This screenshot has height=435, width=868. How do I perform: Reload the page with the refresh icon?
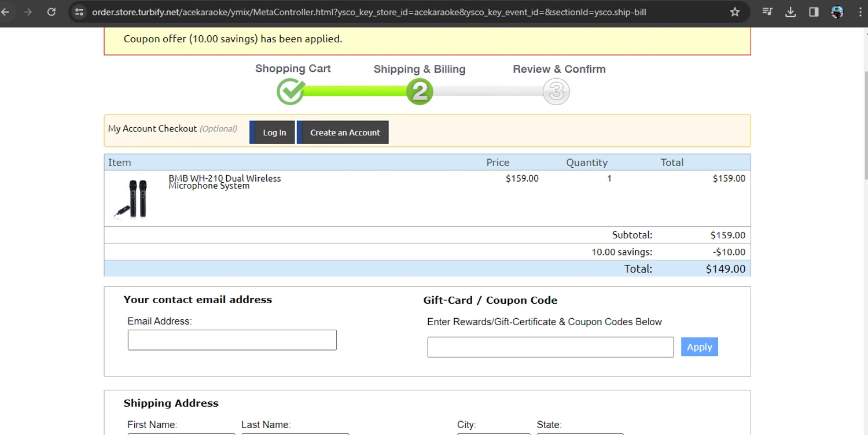[x=52, y=12]
